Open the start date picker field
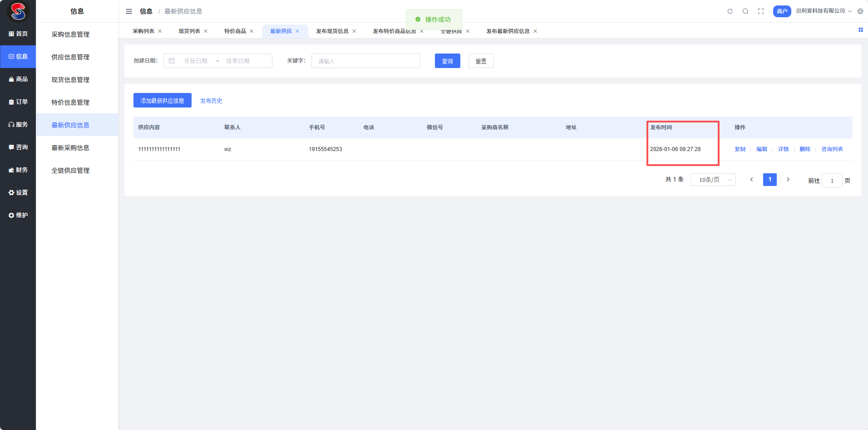The height and width of the screenshot is (430, 868). coord(196,61)
